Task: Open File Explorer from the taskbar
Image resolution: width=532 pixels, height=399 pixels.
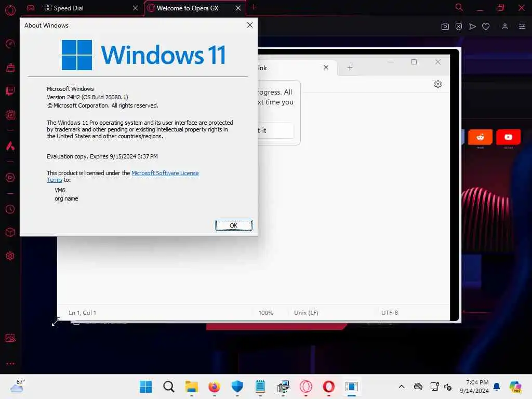Action: pos(192,387)
